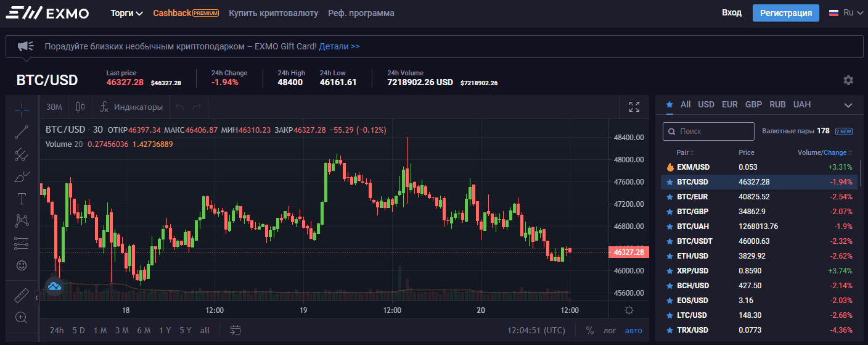Switch to the USD pairs tab

pos(706,104)
